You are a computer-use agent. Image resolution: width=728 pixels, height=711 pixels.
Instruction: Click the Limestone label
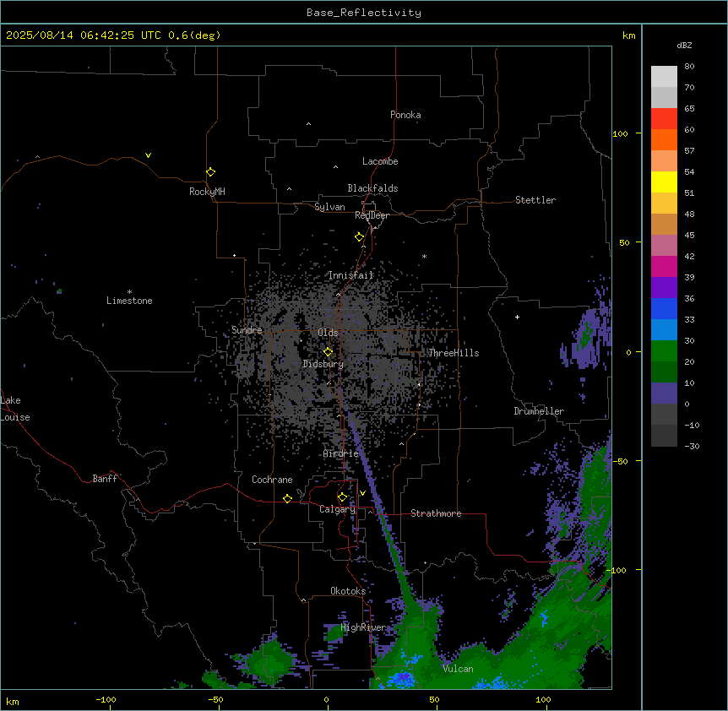[x=129, y=301]
